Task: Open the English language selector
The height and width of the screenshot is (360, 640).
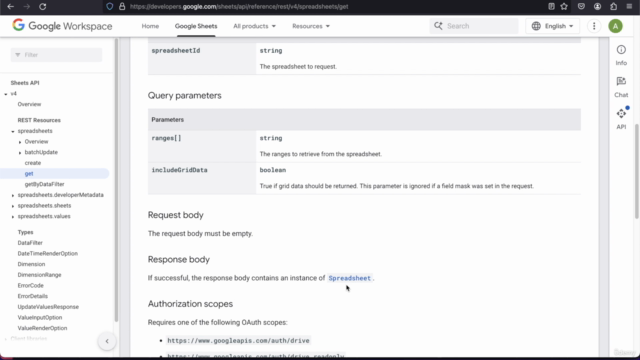Action: [x=552, y=26]
